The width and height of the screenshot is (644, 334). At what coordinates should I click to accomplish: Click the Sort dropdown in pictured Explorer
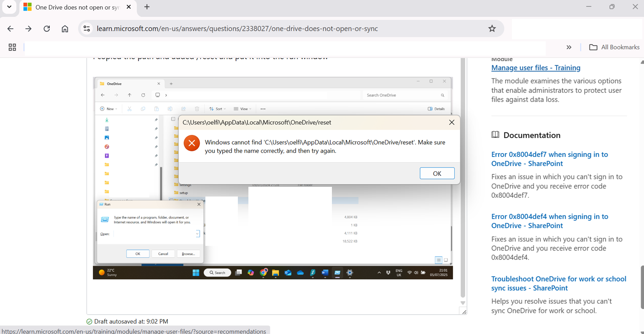pyautogui.click(x=218, y=109)
